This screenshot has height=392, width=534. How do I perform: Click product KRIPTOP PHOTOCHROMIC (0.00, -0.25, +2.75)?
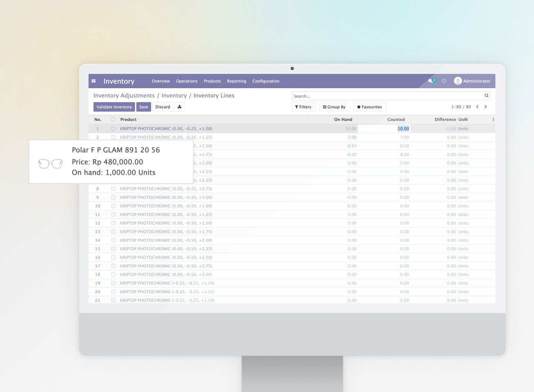coord(166,189)
